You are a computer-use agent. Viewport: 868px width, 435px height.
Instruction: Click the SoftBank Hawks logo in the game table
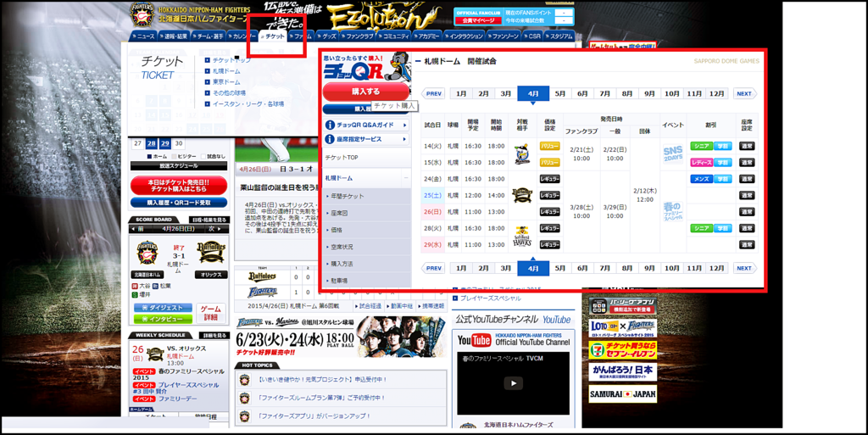[521, 237]
